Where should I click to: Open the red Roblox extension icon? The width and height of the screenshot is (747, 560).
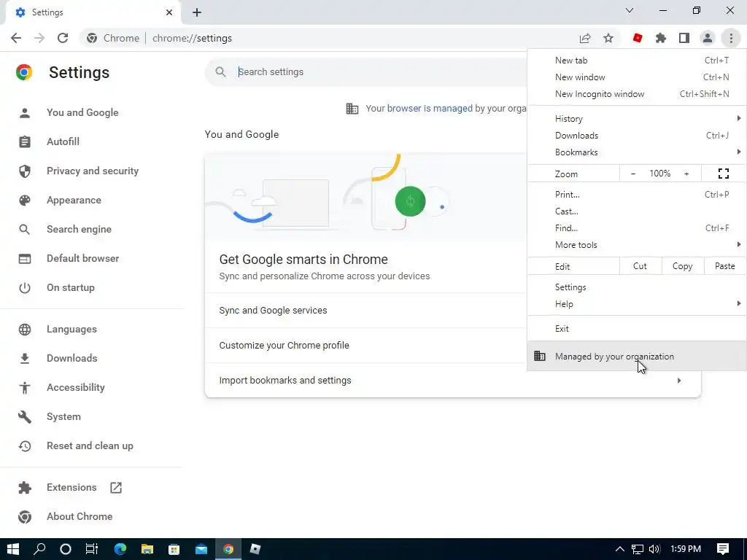[638, 38]
